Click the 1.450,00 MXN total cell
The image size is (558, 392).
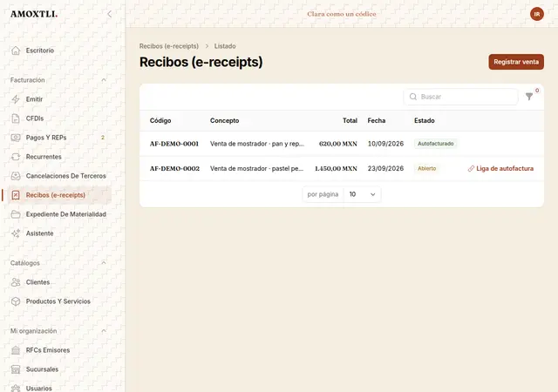[336, 169]
